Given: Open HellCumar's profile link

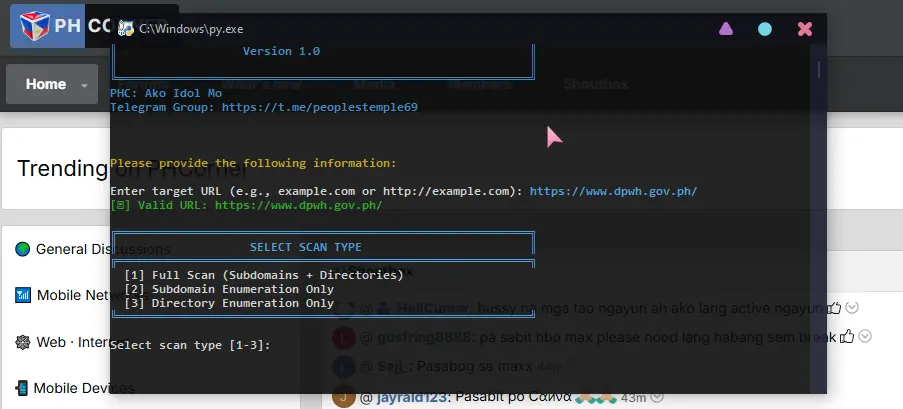Looking at the screenshot, I should 432,308.
